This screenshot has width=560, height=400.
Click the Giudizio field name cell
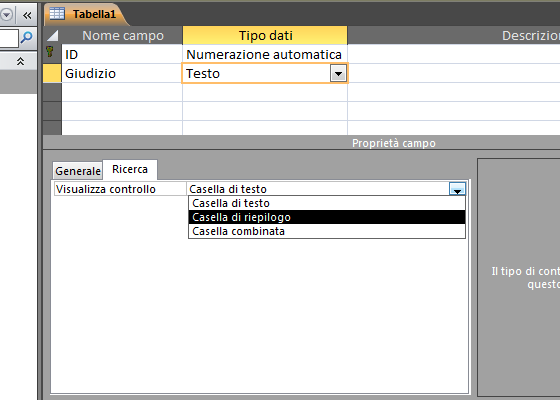122,74
